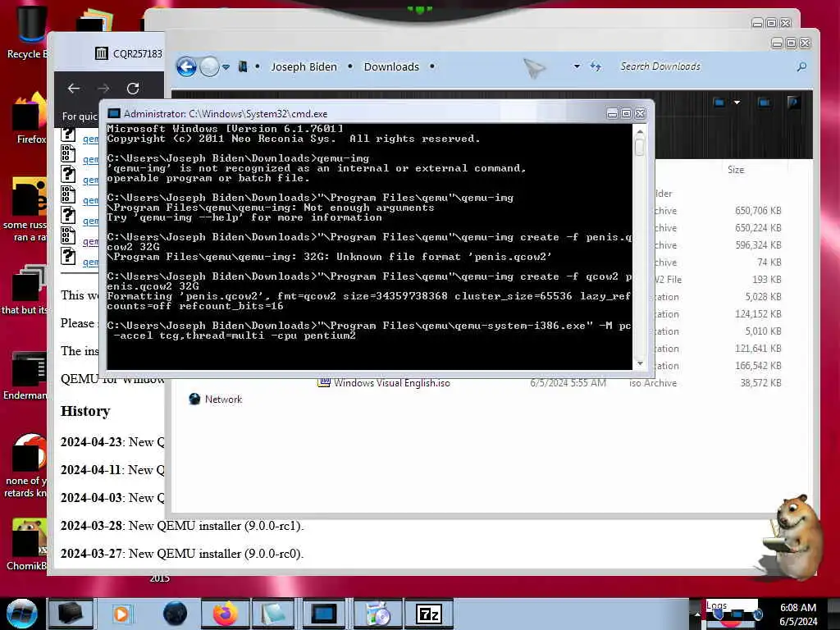Click the browser reload icon in QEMU page window

pos(133,89)
